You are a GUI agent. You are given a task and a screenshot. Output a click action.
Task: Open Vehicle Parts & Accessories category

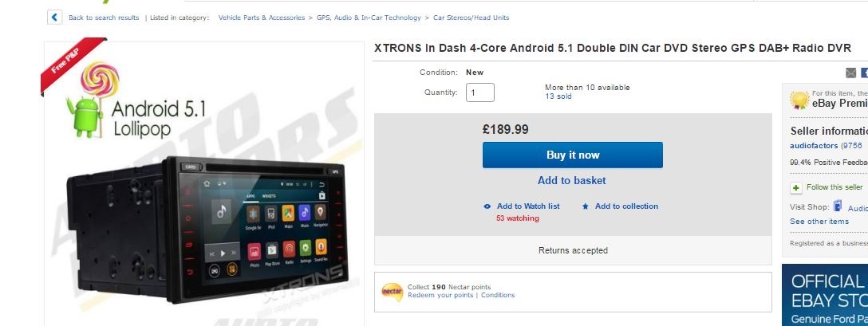262,18
